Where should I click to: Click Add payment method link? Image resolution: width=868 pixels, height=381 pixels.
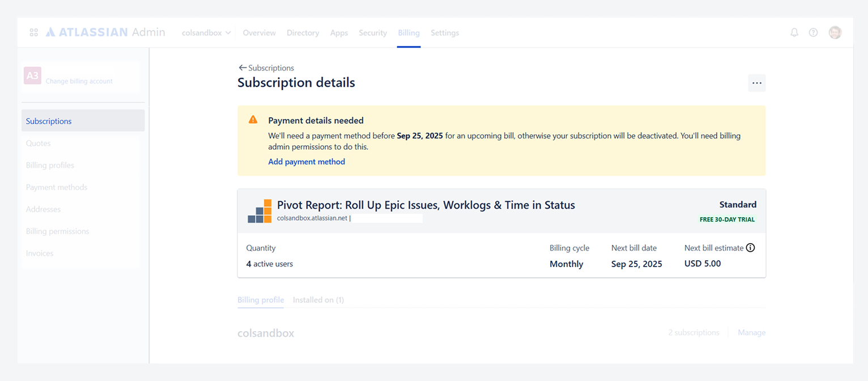tap(307, 162)
